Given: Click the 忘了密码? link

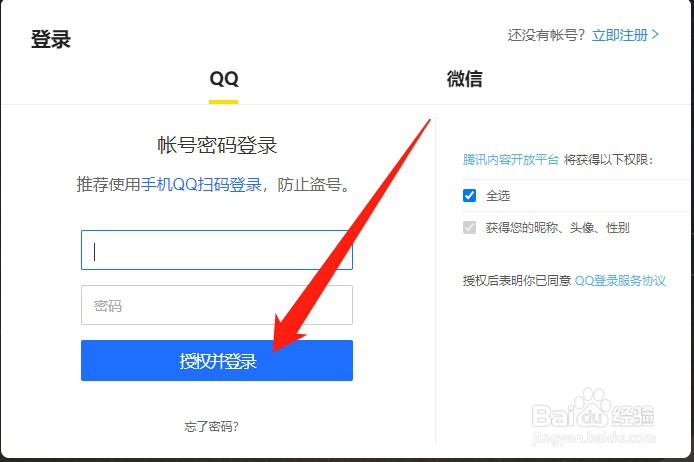Looking at the screenshot, I should [x=212, y=427].
